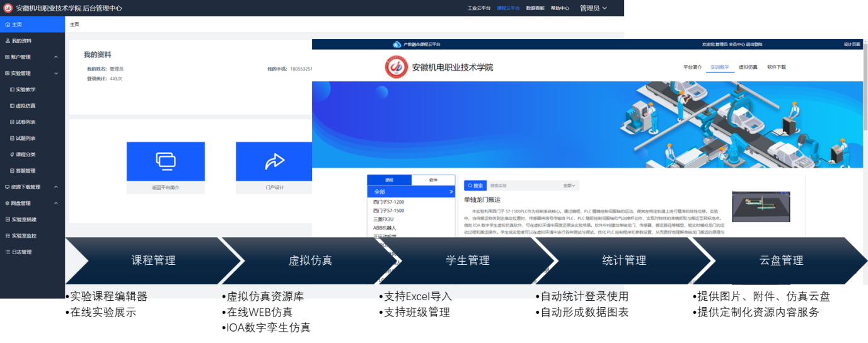This screenshot has height=343, width=868.
Task: Open 软件下载 portal nav item
Action: point(777,67)
